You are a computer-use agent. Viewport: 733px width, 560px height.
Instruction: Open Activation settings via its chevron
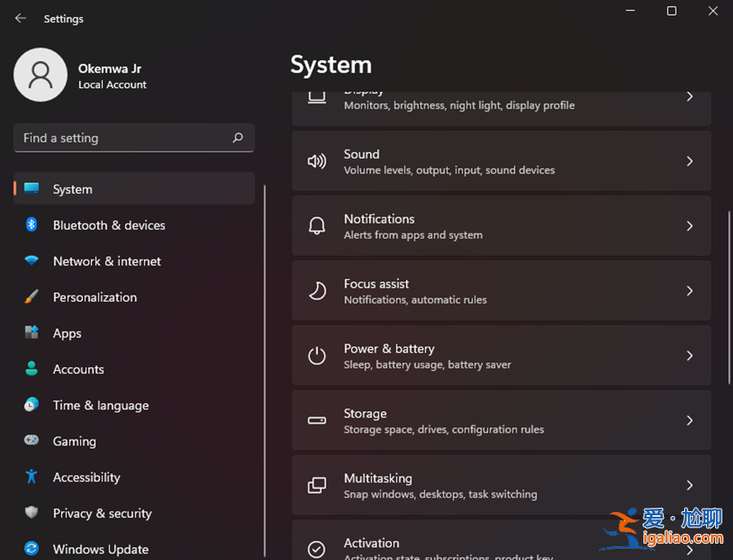click(689, 549)
